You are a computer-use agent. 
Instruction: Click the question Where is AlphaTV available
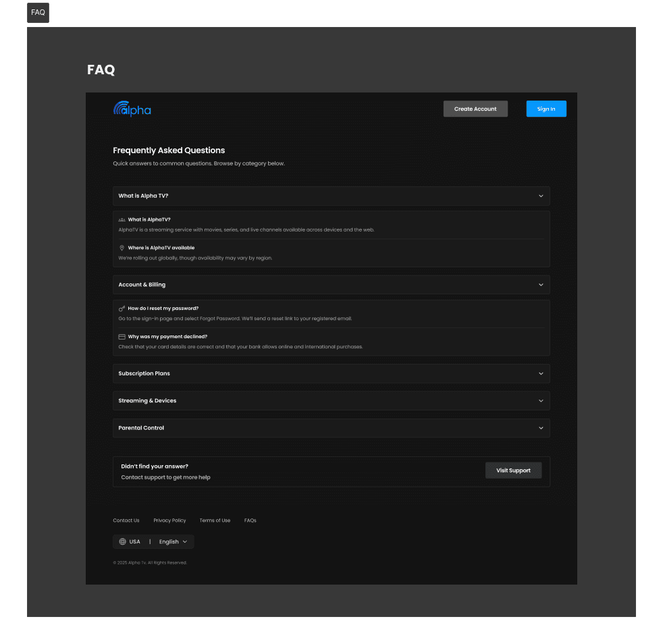161,248
